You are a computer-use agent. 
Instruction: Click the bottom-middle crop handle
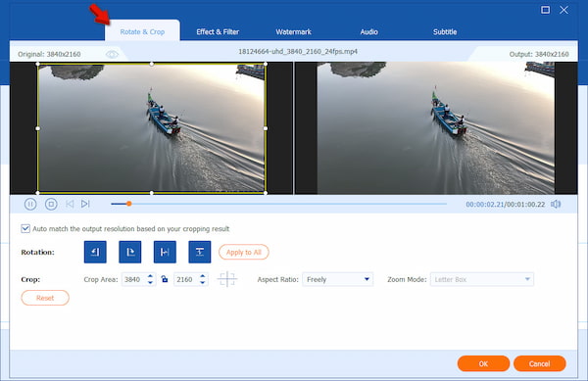click(x=152, y=193)
